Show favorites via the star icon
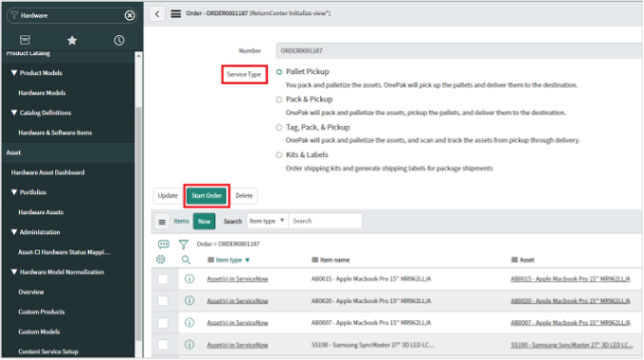 [71, 40]
